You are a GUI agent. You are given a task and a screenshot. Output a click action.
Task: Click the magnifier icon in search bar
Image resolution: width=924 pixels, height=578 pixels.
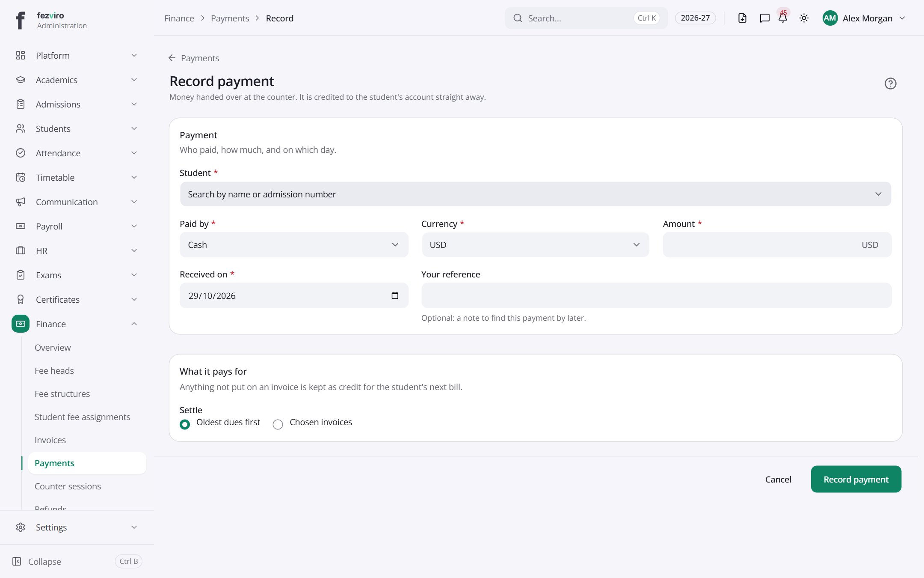point(518,18)
